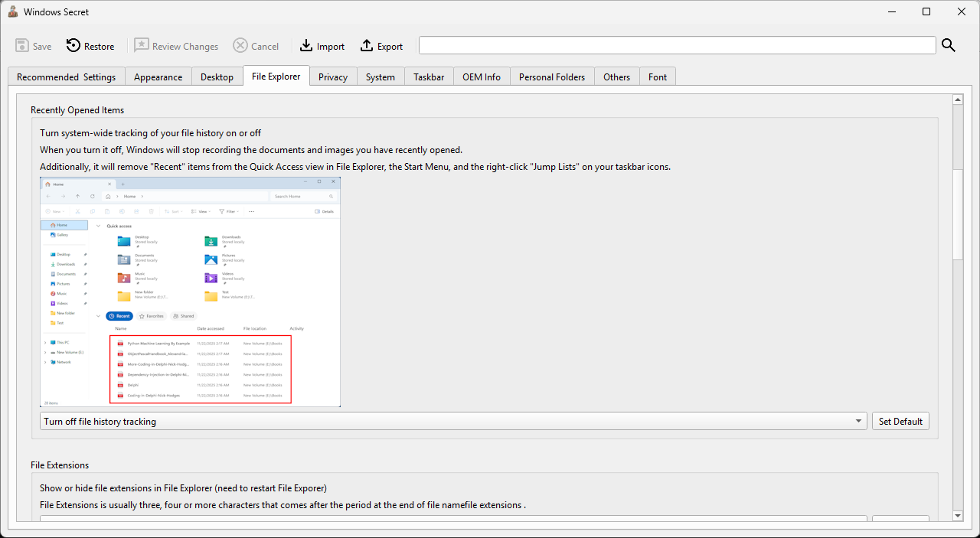
Task: Click the magnifying glass search icon
Action: (949, 46)
